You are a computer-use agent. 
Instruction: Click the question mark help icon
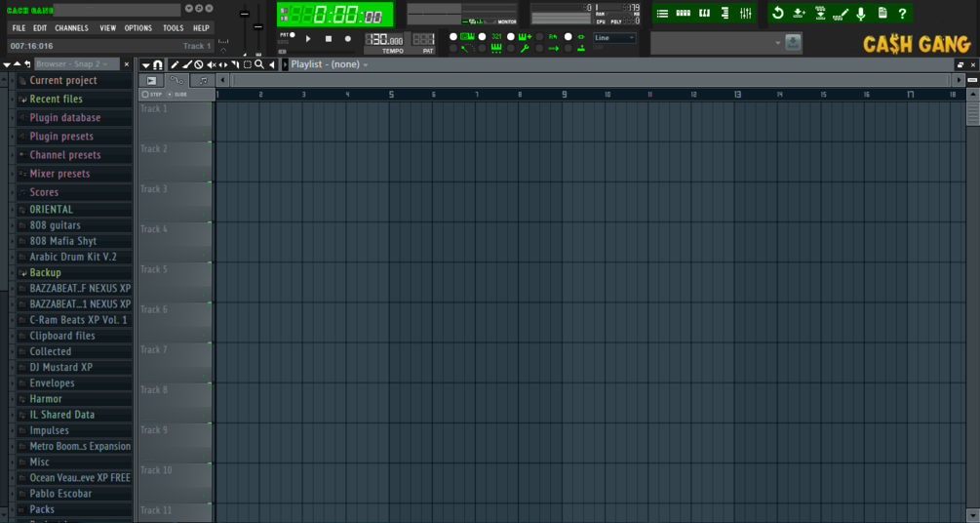click(903, 13)
